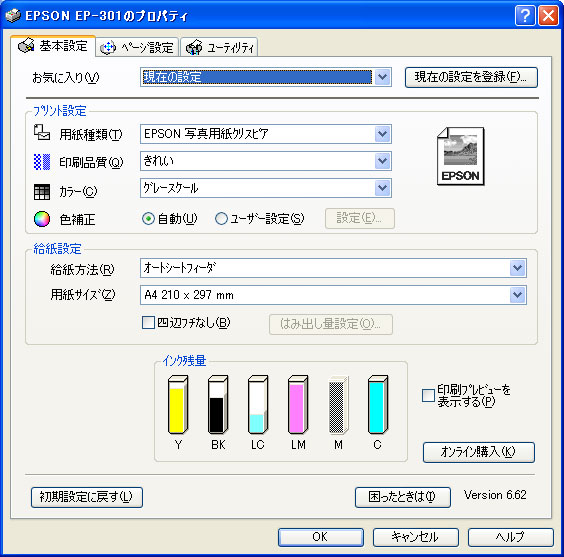Image resolution: width=564 pixels, height=557 pixels.
Task: Select the ユーザー設定 radio button
Action: tap(221, 219)
